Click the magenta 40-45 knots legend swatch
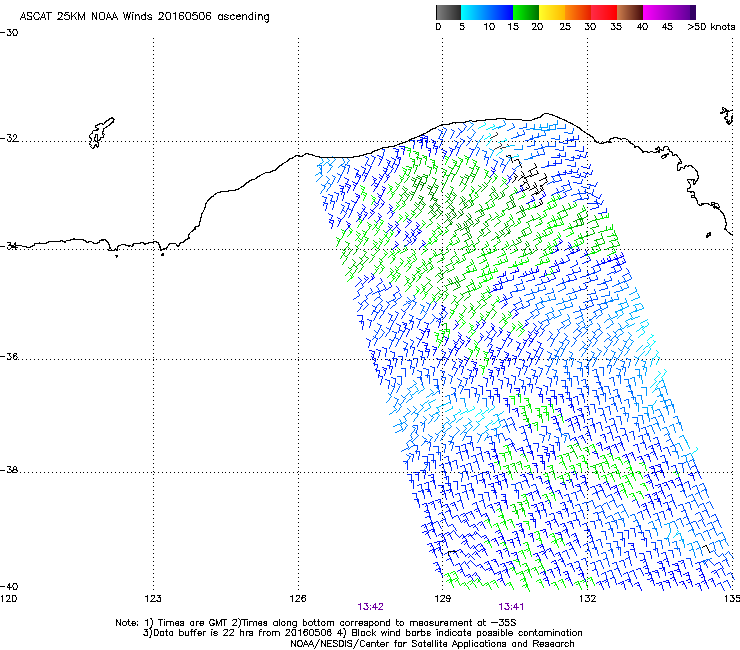The width and height of the screenshot is (740, 650). (656, 12)
